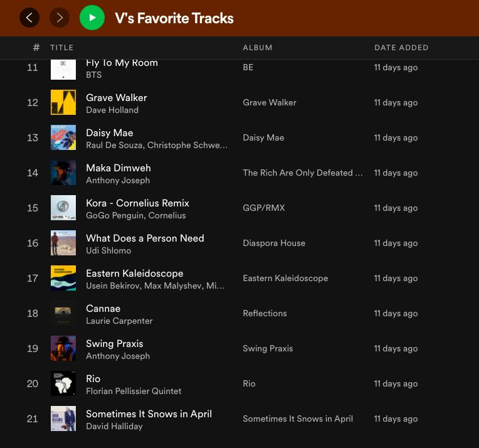Sort by the TITLE column header

pyautogui.click(x=61, y=48)
